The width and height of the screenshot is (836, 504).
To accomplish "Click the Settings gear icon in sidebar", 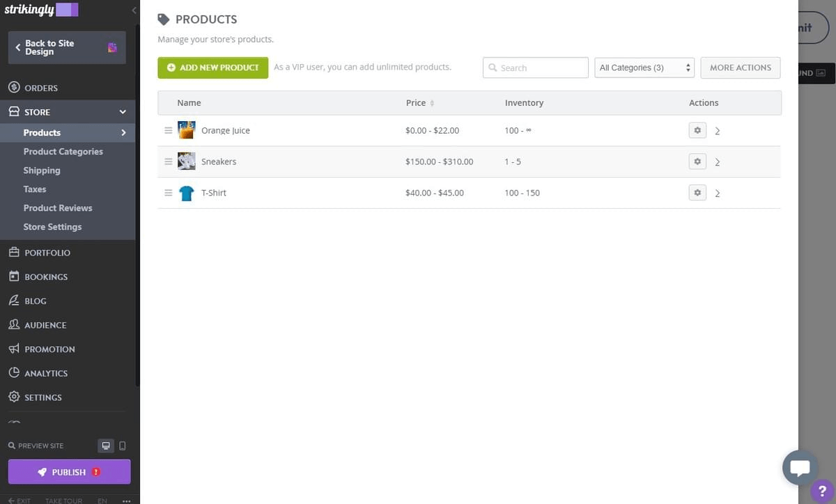I will pos(13,397).
